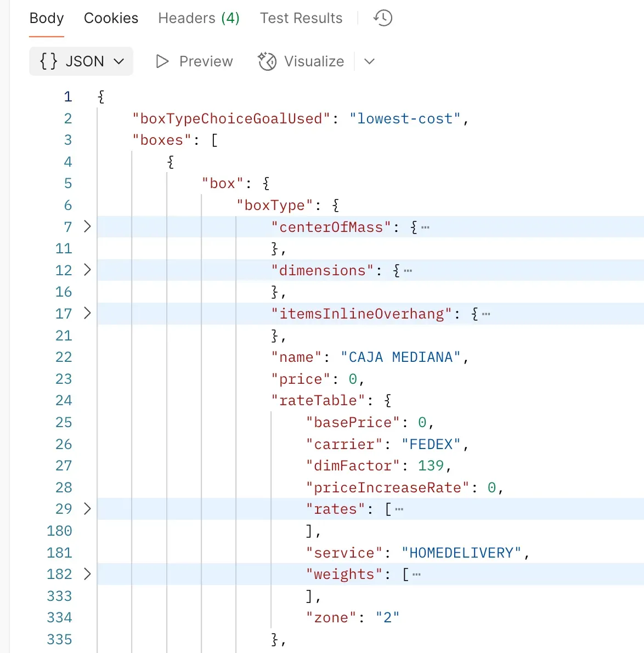644x653 pixels.
Task: Click the "boxType" key on line 6
Action: pos(274,205)
